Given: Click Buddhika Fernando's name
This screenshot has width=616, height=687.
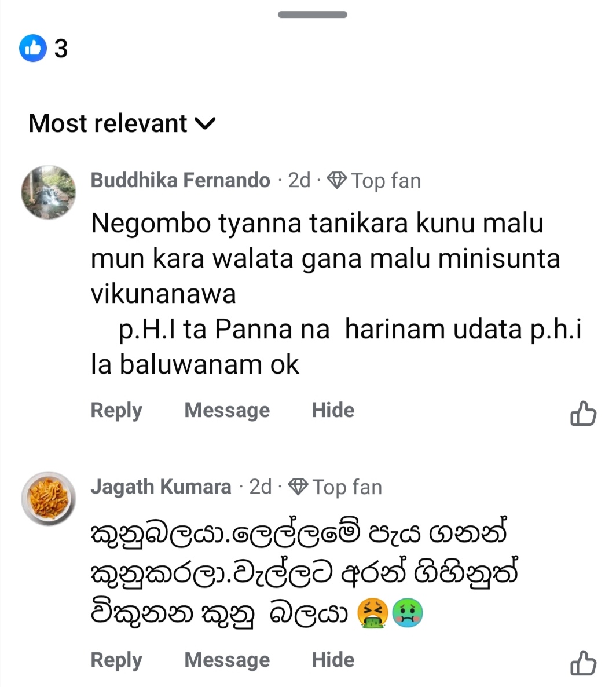Looking at the screenshot, I should click(x=180, y=180).
